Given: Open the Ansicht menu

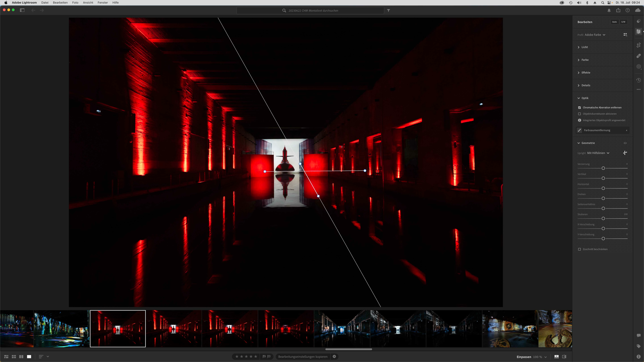Looking at the screenshot, I should point(88,2).
